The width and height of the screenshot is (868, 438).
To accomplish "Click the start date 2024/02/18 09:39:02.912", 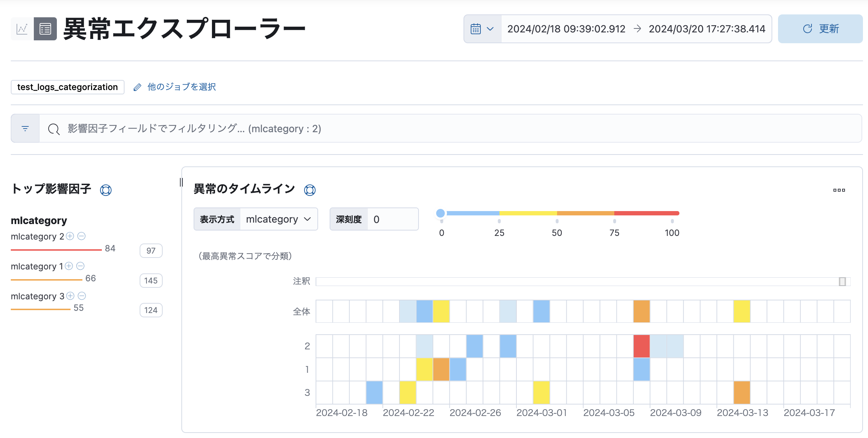I will tap(566, 29).
